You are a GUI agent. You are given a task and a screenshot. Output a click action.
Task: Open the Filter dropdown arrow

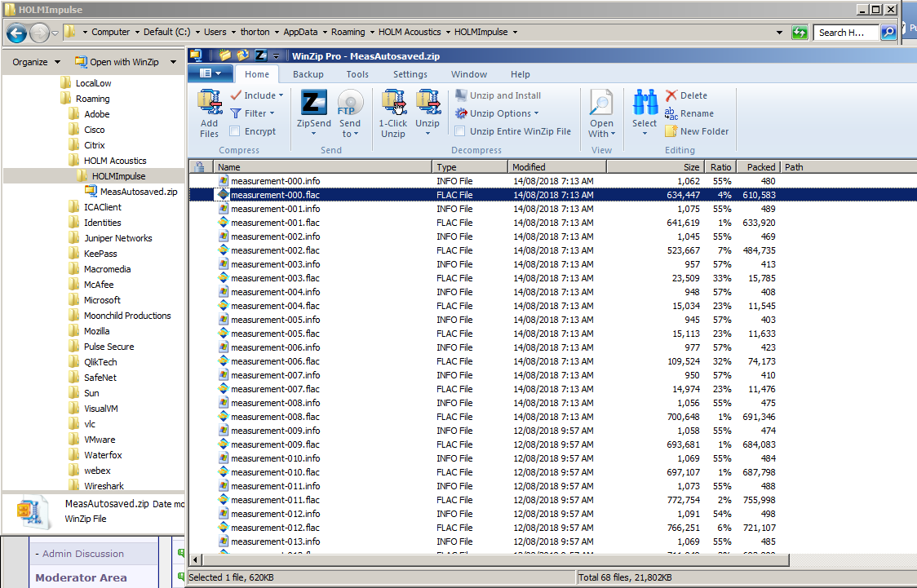coord(272,113)
